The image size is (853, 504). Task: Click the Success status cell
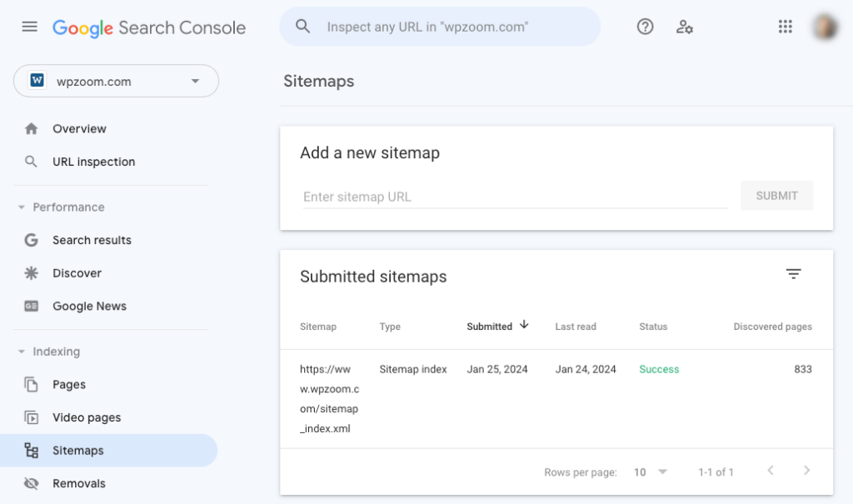tap(659, 369)
